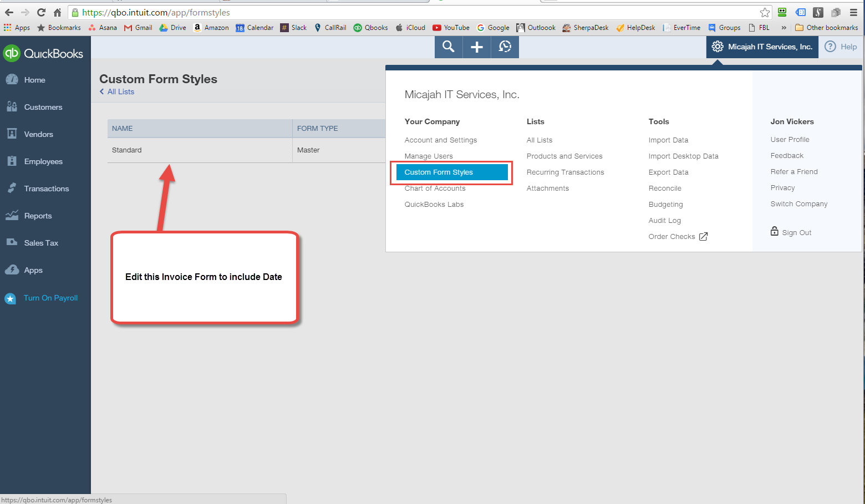Open the LastPass extension icon

[x=818, y=12]
